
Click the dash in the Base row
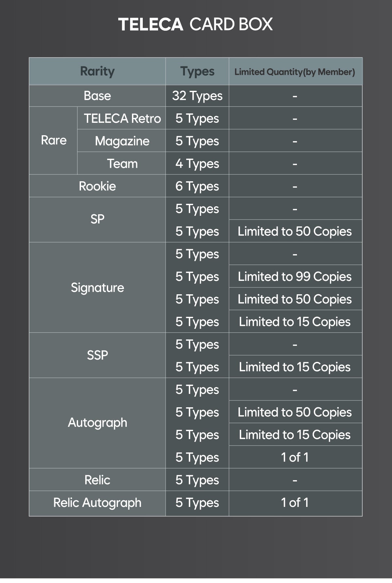coord(295,96)
